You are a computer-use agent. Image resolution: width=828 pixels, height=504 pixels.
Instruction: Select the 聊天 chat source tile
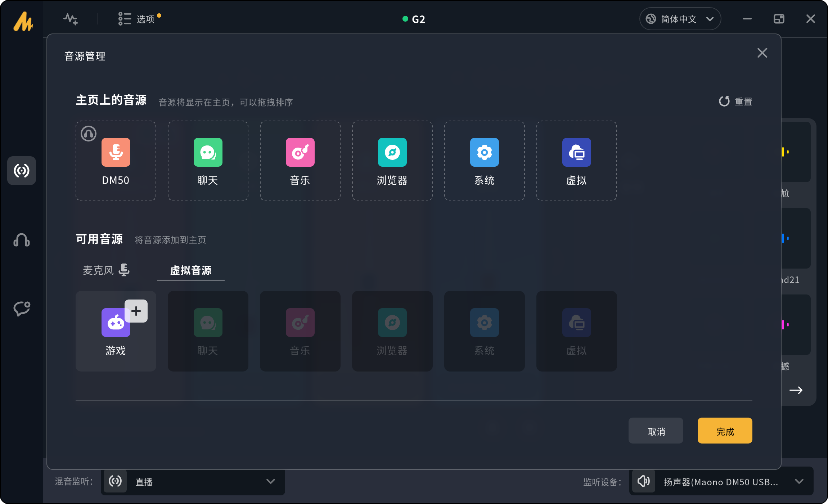click(208, 161)
